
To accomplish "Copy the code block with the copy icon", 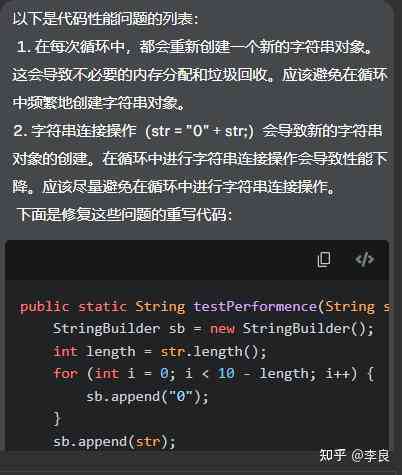I will pos(324,259).
